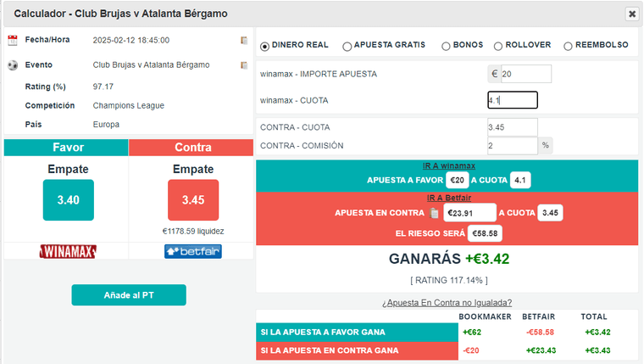Select the APUESTA GRATIS radio option
644x364 pixels.
tap(347, 47)
